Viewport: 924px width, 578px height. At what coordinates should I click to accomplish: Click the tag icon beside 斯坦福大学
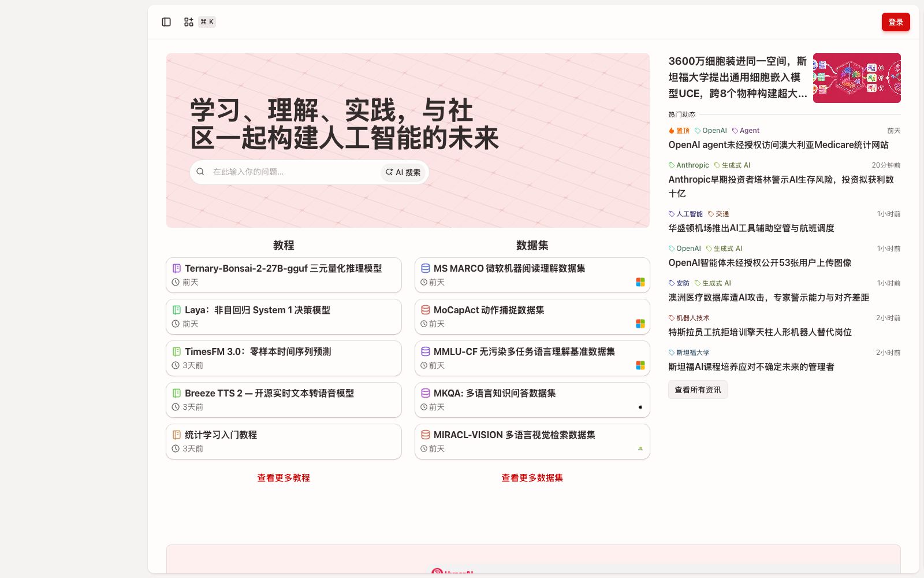pyautogui.click(x=672, y=353)
